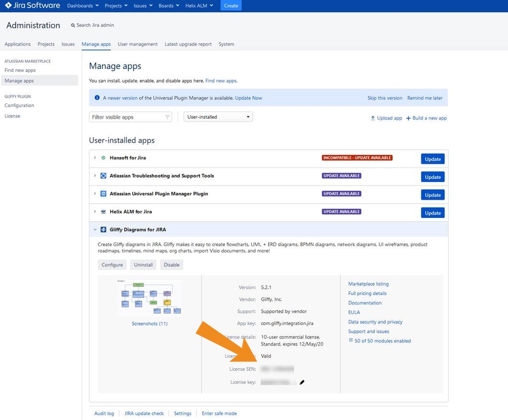The width and height of the screenshot is (508, 420).
Task: Click the Atlassian Troubleshooting and Support Tools icon
Action: point(103,176)
